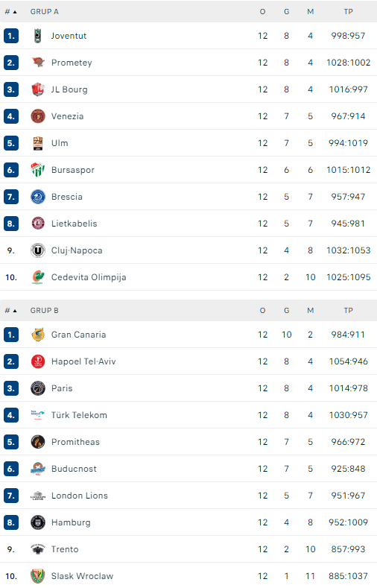Select the Cedevita Olimpija logo
The image size is (377, 588).
point(37,277)
